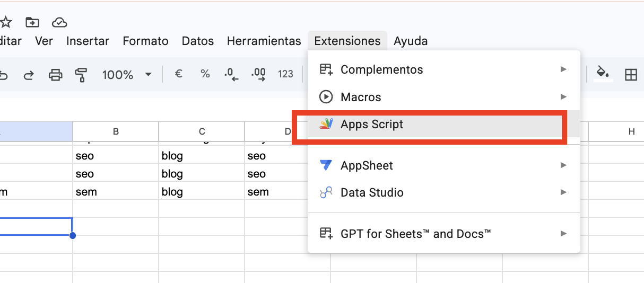The height and width of the screenshot is (283, 644).
Task: Select the paint format tool
Action: 81,75
